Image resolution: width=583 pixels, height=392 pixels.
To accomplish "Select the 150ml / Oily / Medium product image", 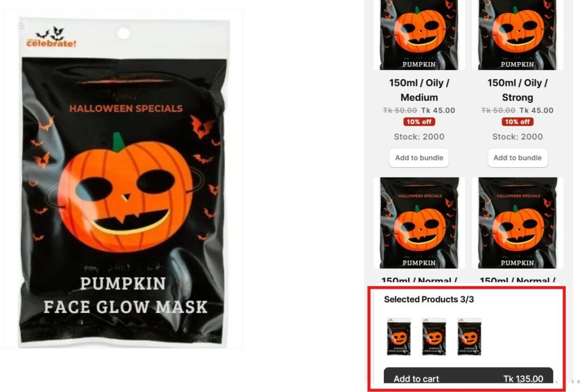I will coord(419,35).
